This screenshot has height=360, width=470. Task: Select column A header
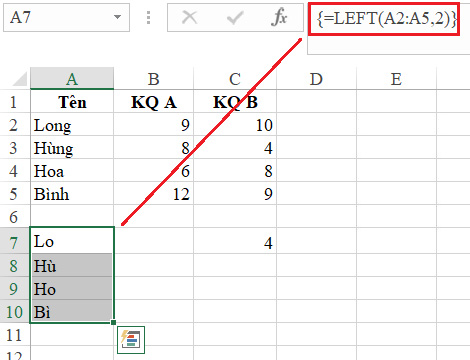pos(72,79)
